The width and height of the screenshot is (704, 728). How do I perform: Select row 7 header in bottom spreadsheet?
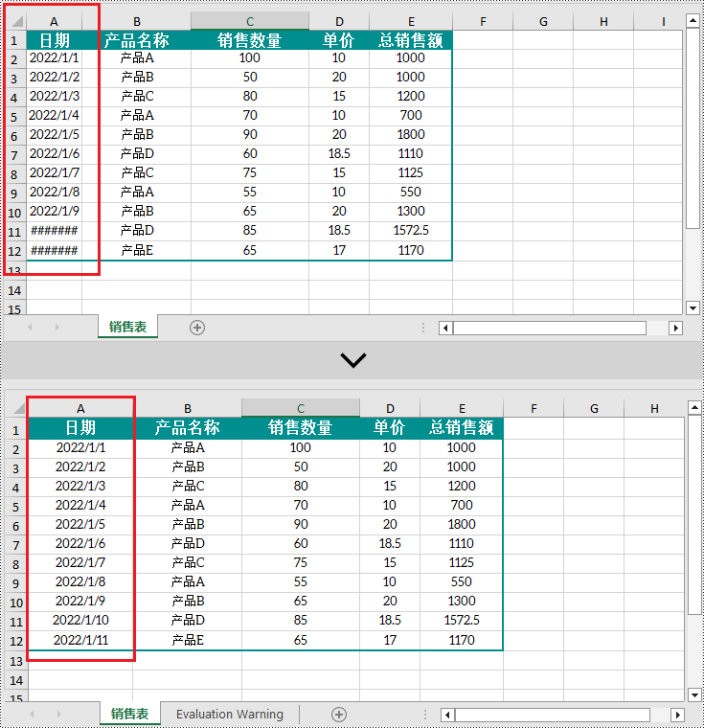[16, 545]
